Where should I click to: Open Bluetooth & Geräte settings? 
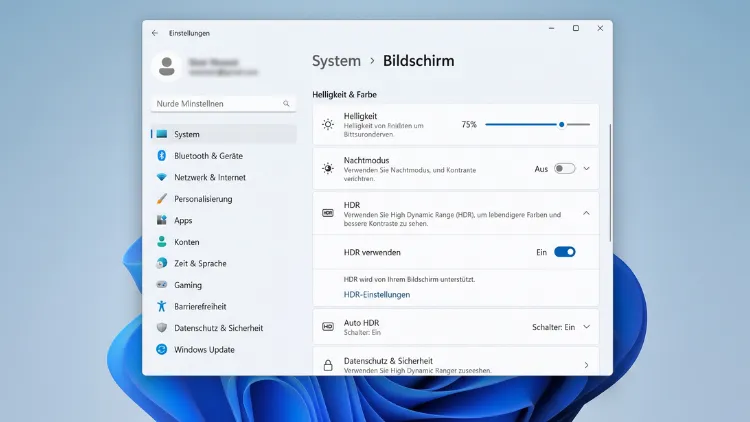point(224,155)
